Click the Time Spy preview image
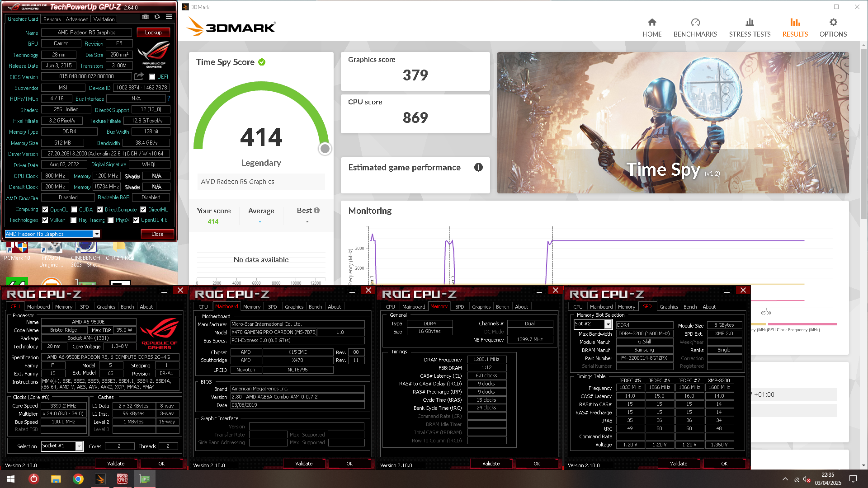The image size is (868, 488). coord(673,123)
